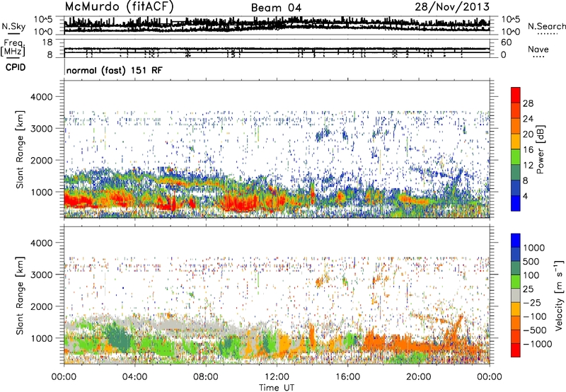566x392 pixels.
Task: Click the N.Search legend label
Action: point(546,26)
